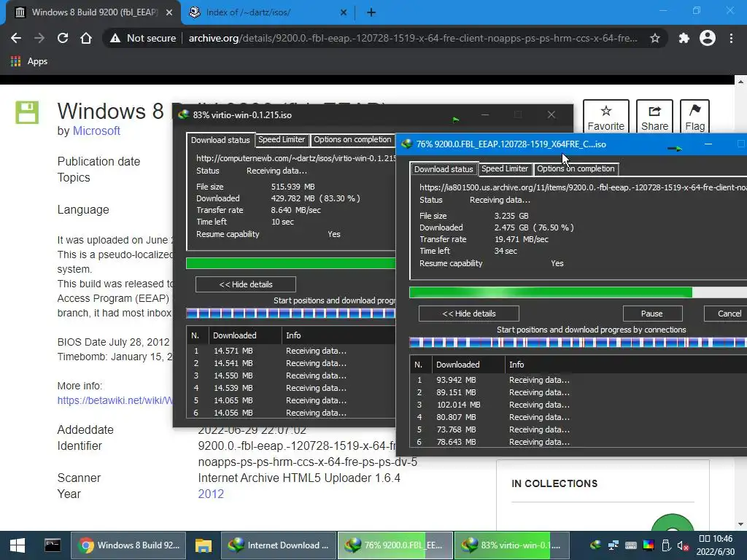Viewport: 747px width, 560px height.
Task: Open Options on completion in virtio-win window
Action: pyautogui.click(x=352, y=139)
